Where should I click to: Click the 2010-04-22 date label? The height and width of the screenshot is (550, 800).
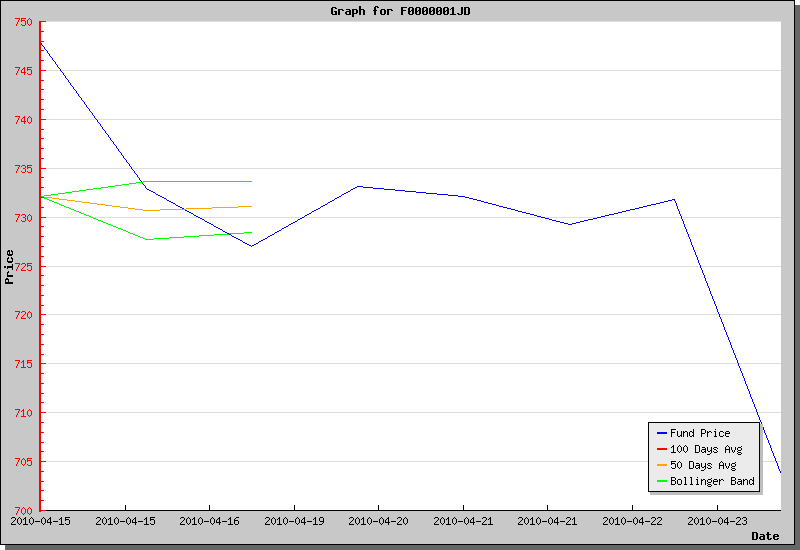coord(632,521)
